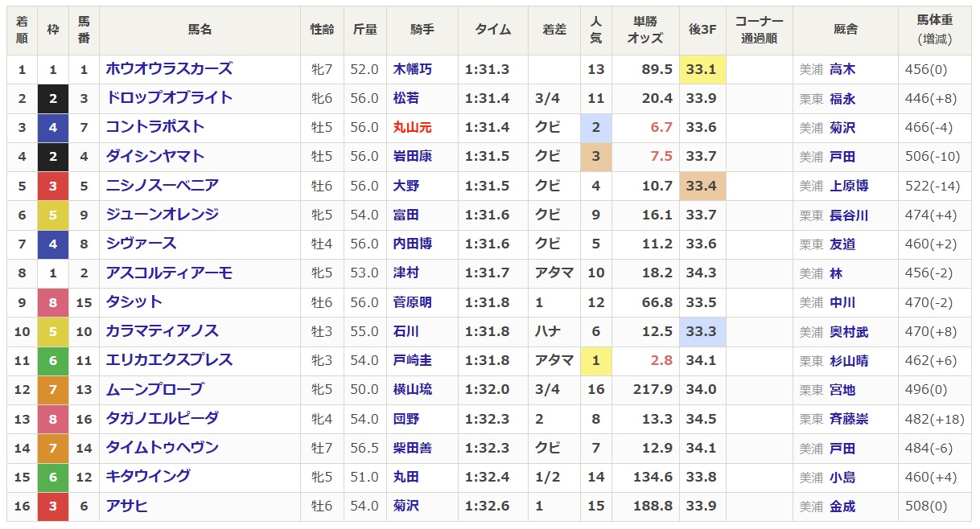The image size is (980, 529).
Task: Select horse ダイシンヤマト in fourth place
Action: [155, 156]
